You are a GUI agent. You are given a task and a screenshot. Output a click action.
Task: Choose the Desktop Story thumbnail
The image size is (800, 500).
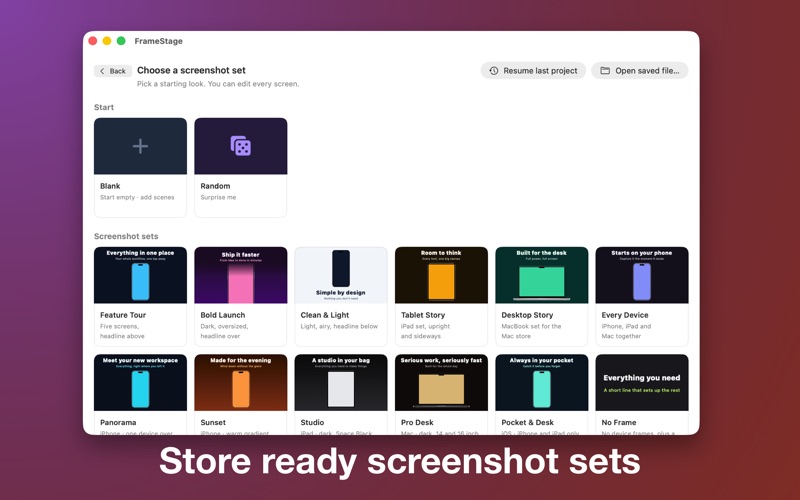[x=542, y=275]
